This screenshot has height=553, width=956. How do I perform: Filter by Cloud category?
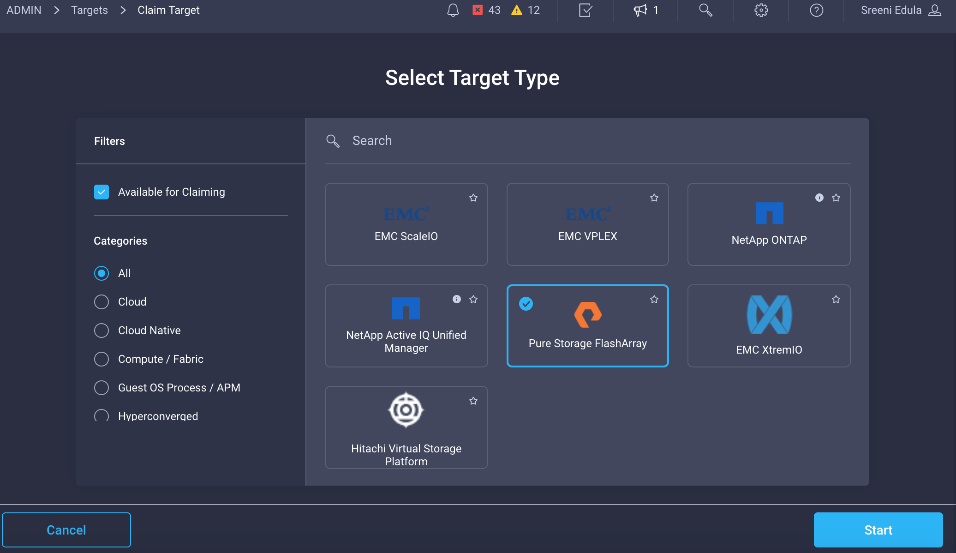pyautogui.click(x=101, y=302)
